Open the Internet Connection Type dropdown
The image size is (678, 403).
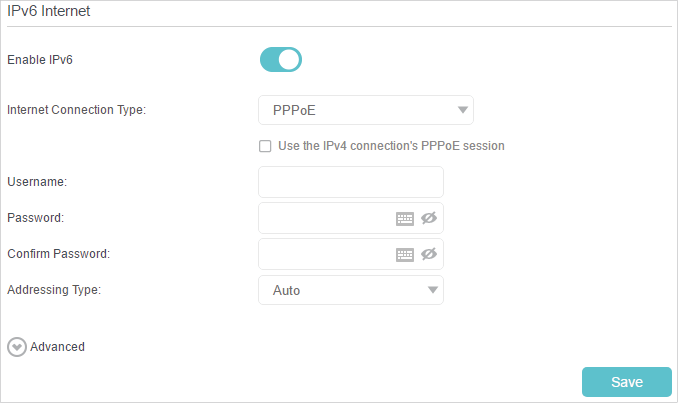coord(366,110)
